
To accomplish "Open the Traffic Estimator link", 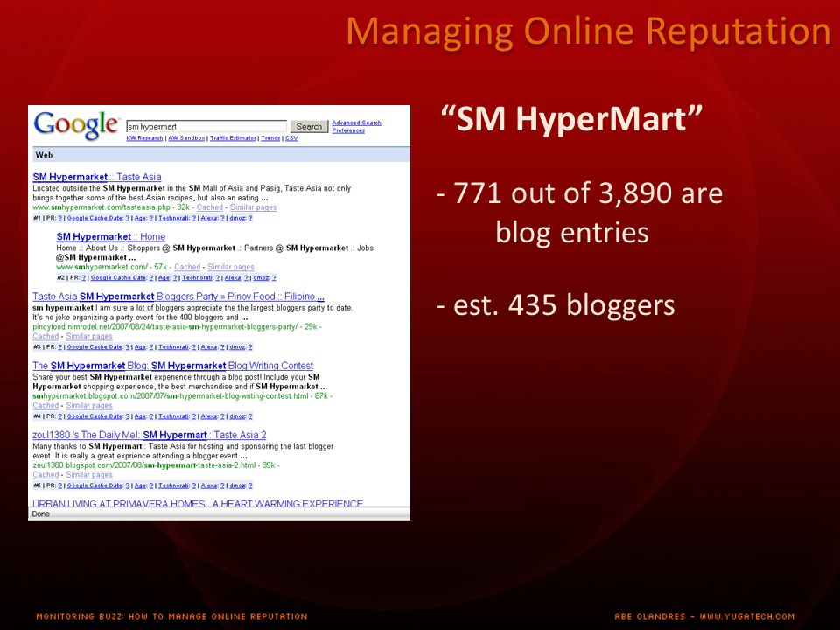I will click(233, 138).
